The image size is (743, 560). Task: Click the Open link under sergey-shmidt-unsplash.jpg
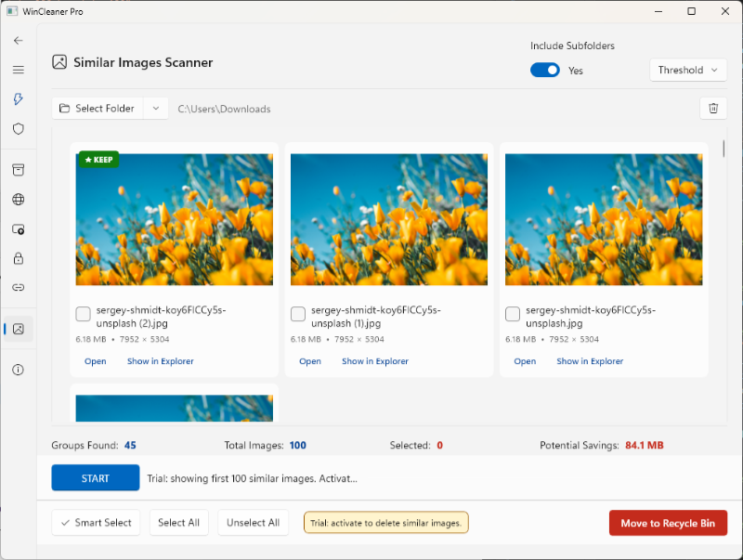525,361
